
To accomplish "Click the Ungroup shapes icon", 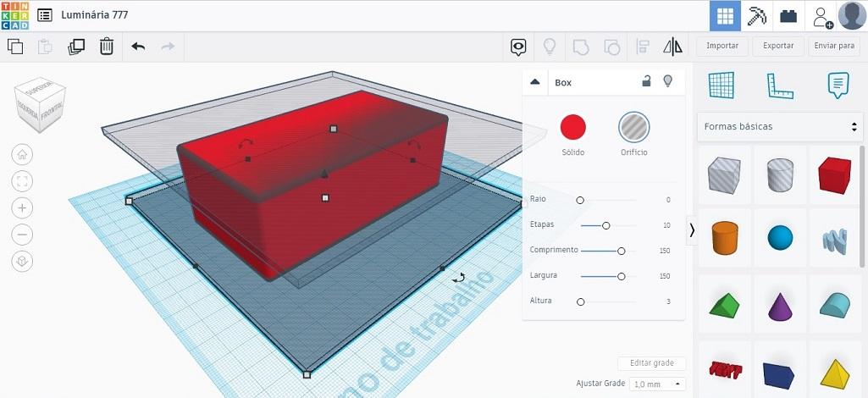I will pos(611,47).
